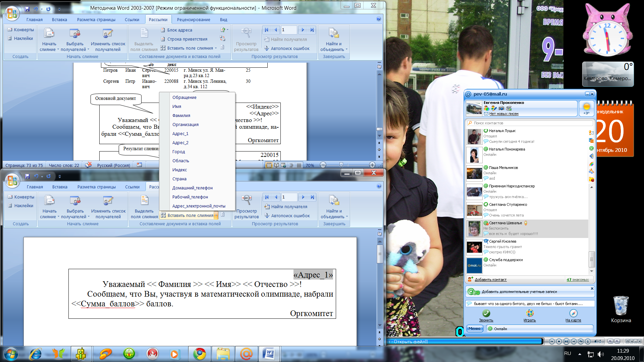The width and height of the screenshot is (644, 362).
Task: Click the Меню button in Mail.ru Agent
Action: point(474,328)
